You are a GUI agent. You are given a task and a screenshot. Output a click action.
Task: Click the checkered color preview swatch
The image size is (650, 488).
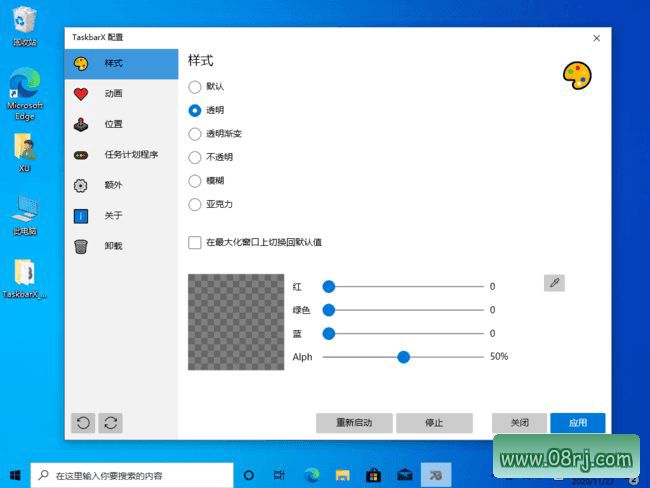[236, 322]
